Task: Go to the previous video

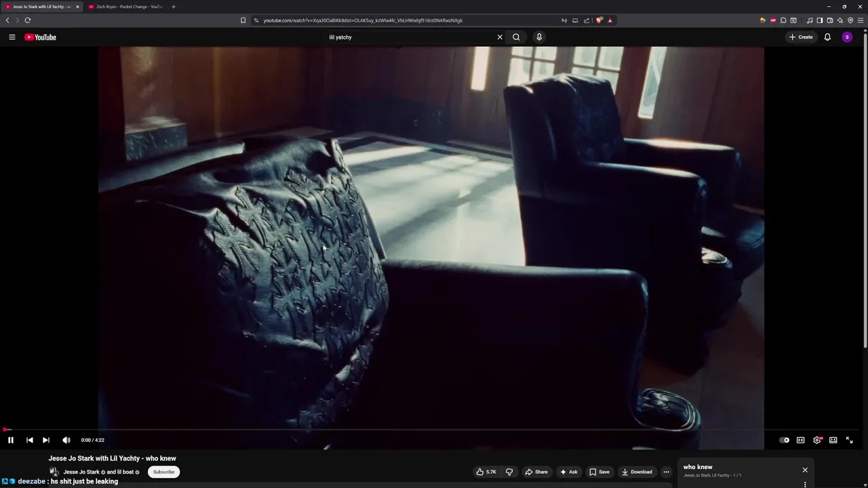Action: click(30, 440)
